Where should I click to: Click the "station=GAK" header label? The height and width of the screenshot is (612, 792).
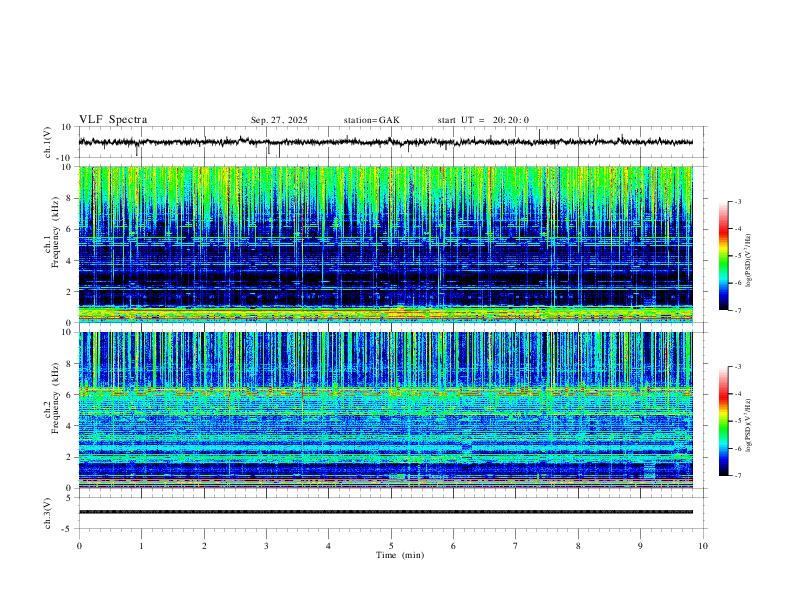[x=371, y=120]
